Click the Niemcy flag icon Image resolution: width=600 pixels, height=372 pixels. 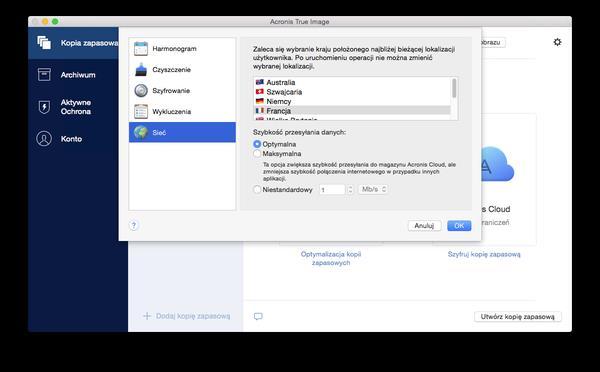pyautogui.click(x=260, y=101)
